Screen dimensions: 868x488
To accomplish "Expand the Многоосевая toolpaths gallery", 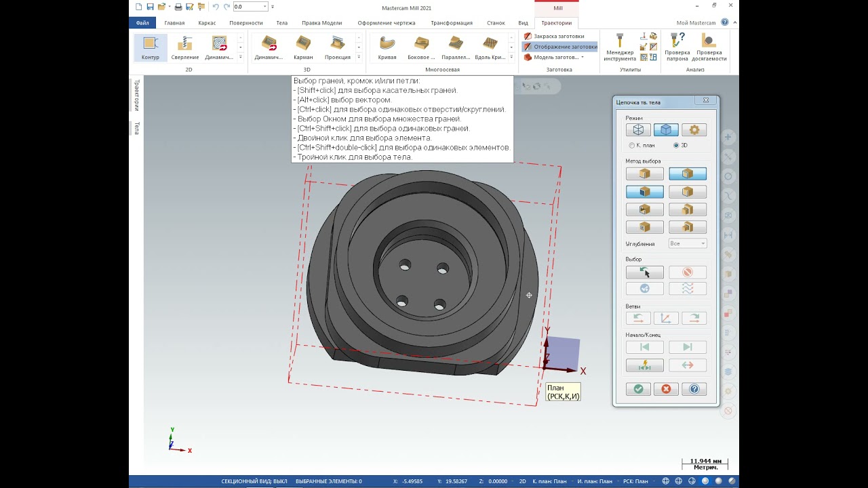I will tap(512, 57).
